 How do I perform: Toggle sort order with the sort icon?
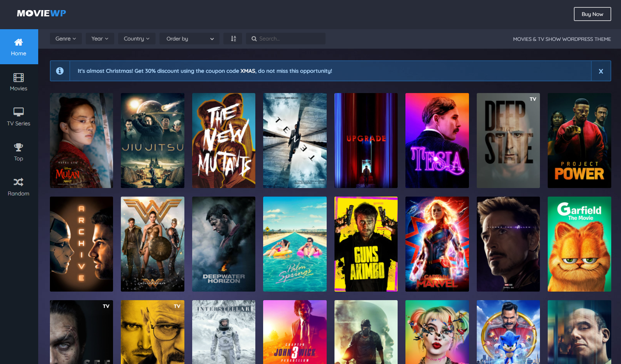coord(233,39)
